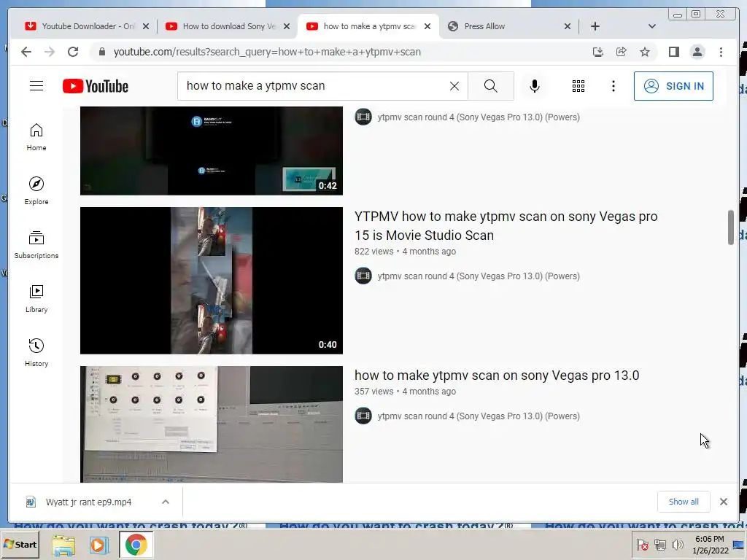Viewport: 747px width, 560px height.
Task: Go to YouTube home via logo
Action: tap(96, 86)
